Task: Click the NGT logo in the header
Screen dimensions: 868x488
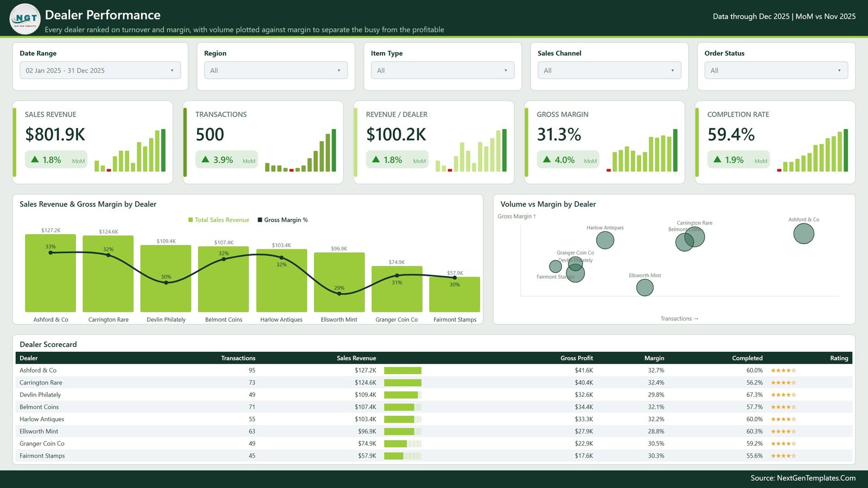Action: (x=25, y=19)
